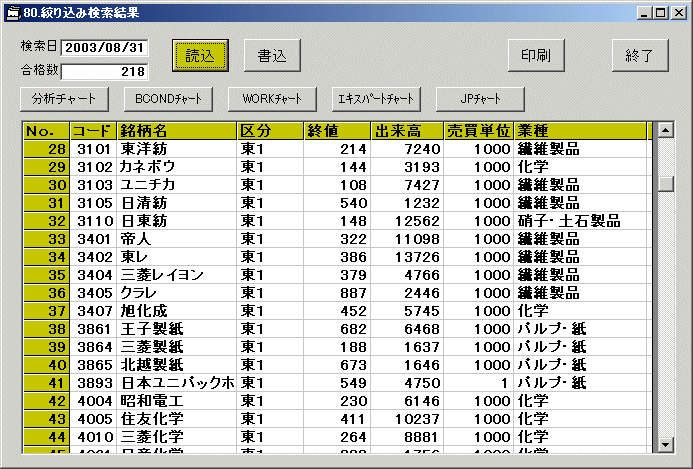Click the No. column header
693x469 pixels.
click(46, 131)
